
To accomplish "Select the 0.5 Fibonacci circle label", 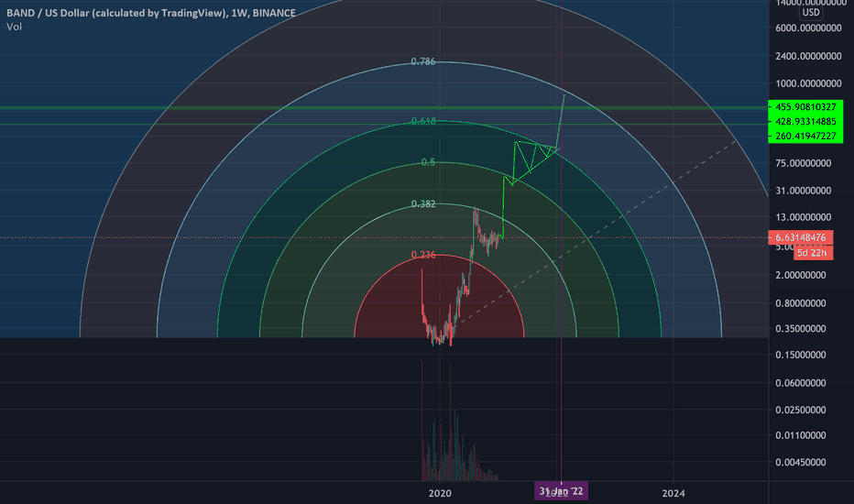I will [x=428, y=162].
